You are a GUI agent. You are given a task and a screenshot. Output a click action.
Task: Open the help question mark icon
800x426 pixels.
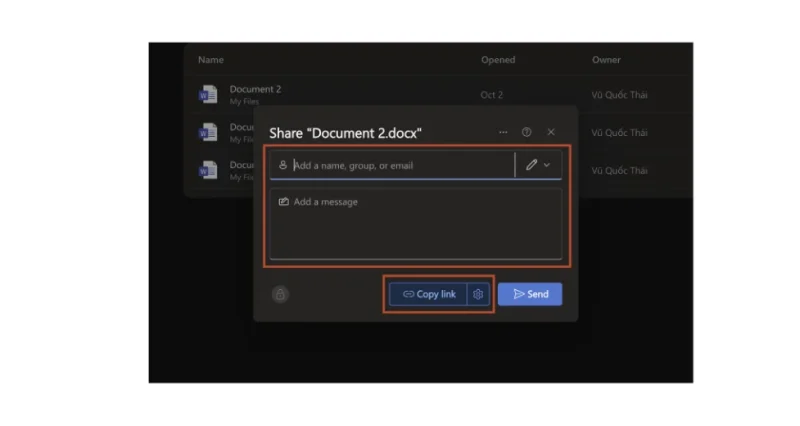point(527,132)
